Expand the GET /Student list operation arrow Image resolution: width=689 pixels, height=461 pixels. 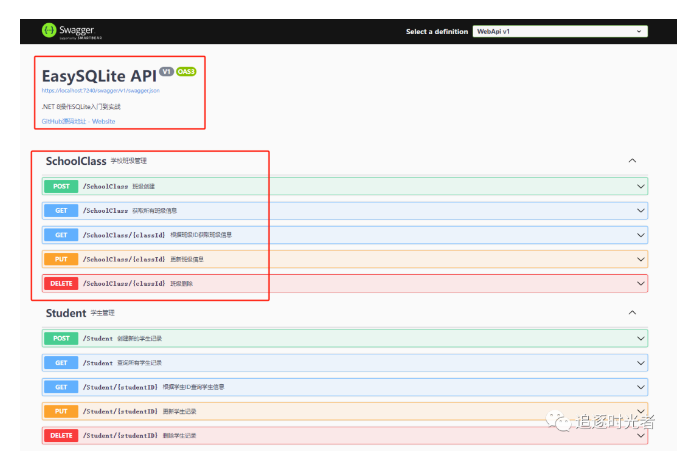click(641, 363)
